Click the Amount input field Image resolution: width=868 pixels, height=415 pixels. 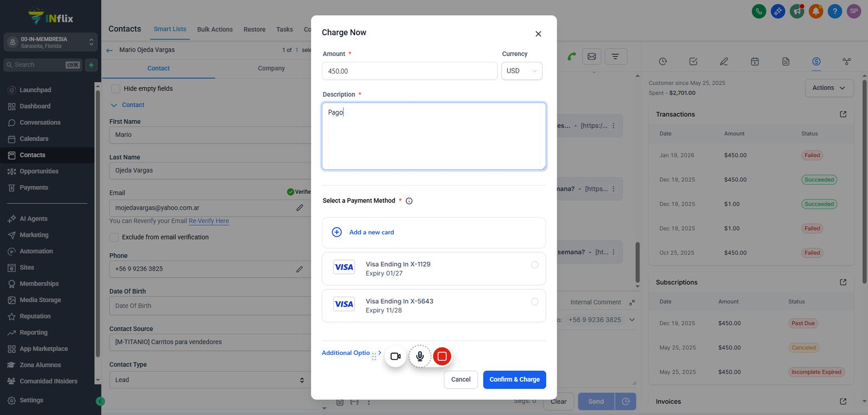point(410,71)
